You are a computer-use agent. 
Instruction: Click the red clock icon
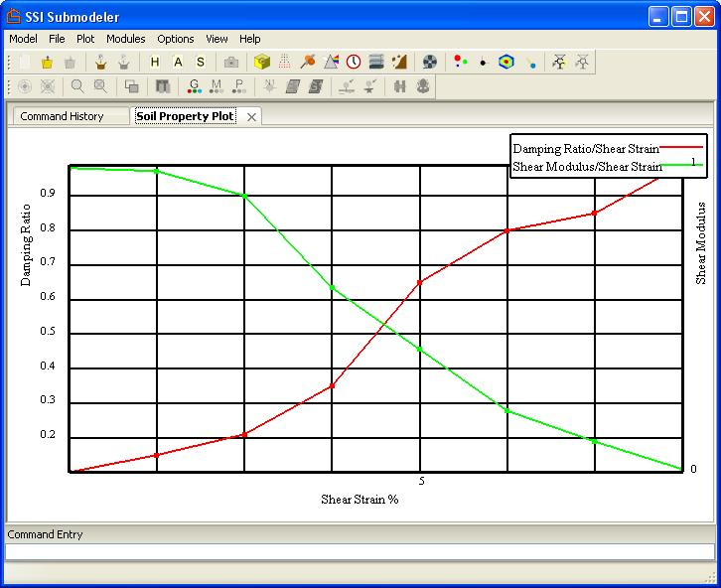click(x=354, y=62)
